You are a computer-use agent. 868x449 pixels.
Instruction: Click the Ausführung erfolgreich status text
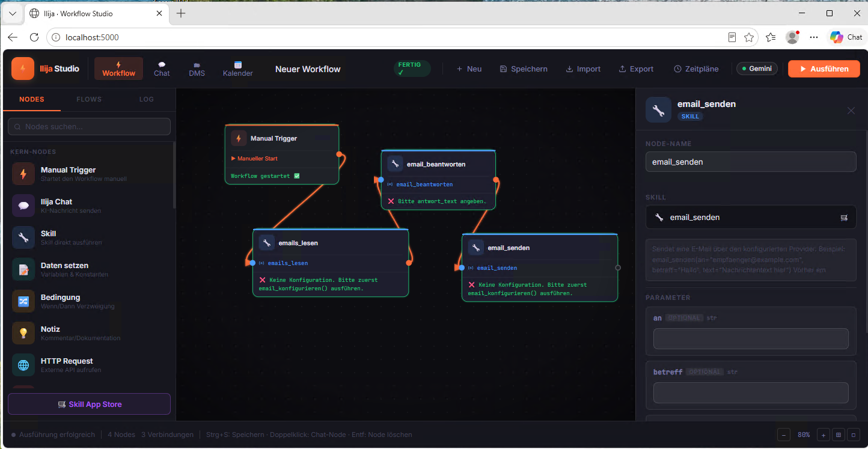(57, 435)
